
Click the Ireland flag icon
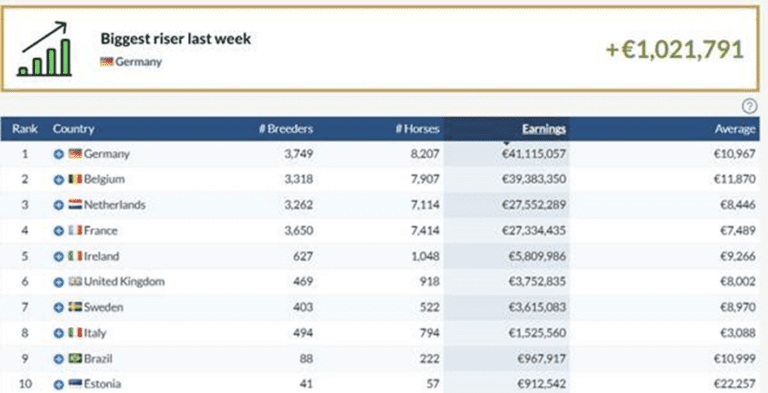click(x=75, y=256)
